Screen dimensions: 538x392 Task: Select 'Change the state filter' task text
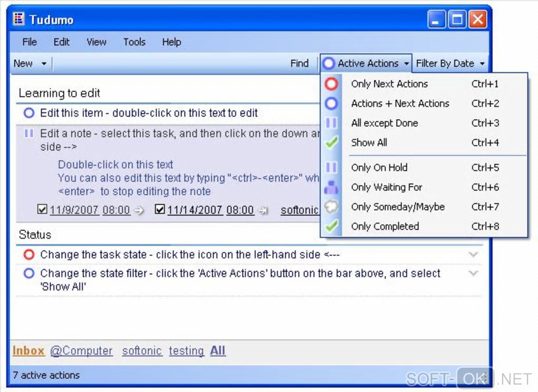(x=240, y=280)
